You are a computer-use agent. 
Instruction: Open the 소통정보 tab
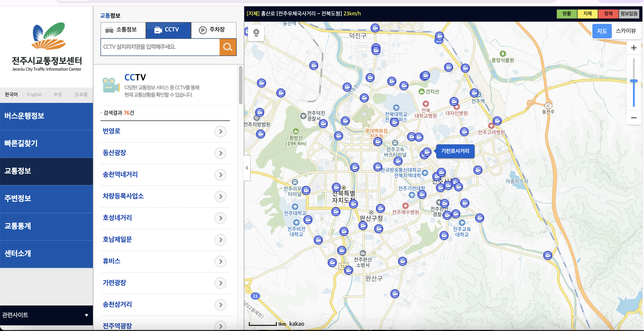tap(123, 30)
